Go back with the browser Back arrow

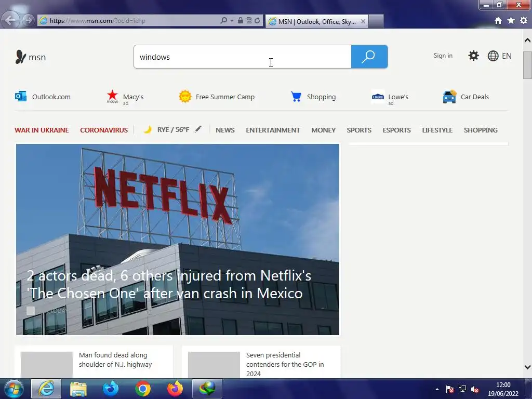point(10,20)
